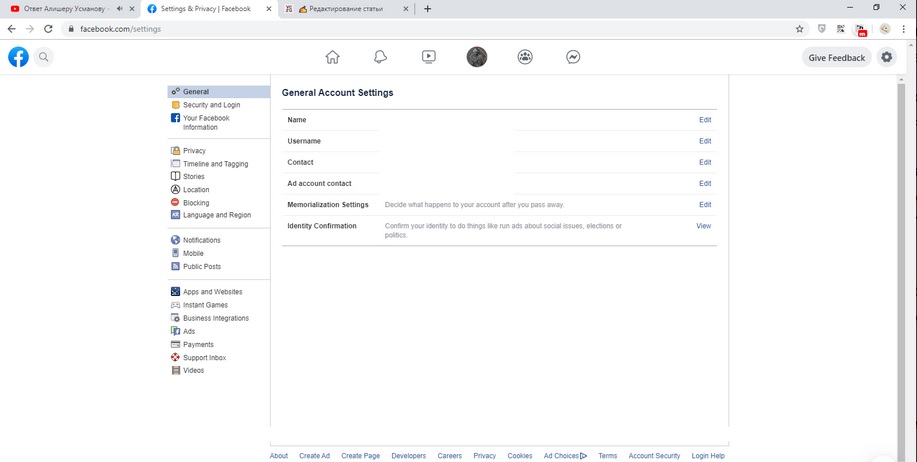Click the settings gear icon at top right

886,57
